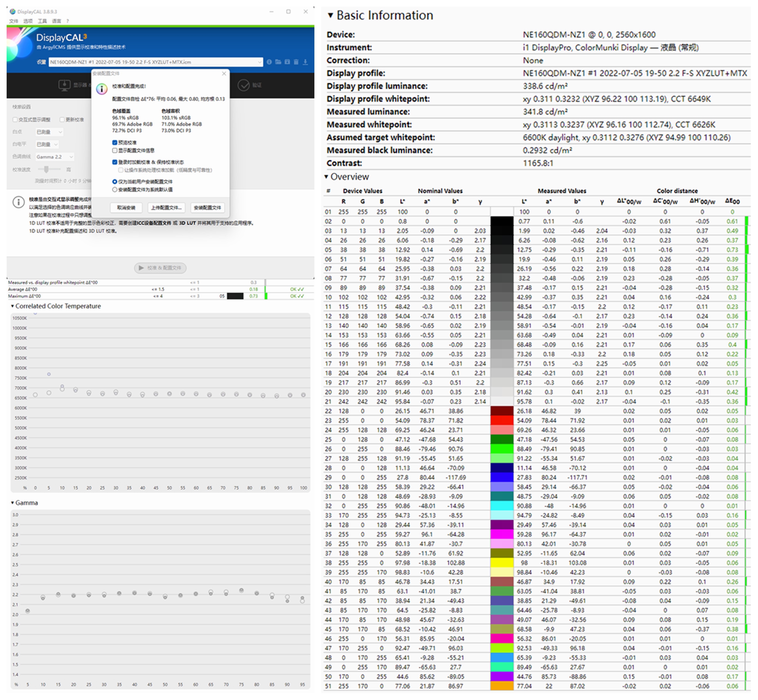
Task: Collapse the Correlated Color Temperature section
Action: 13,306
